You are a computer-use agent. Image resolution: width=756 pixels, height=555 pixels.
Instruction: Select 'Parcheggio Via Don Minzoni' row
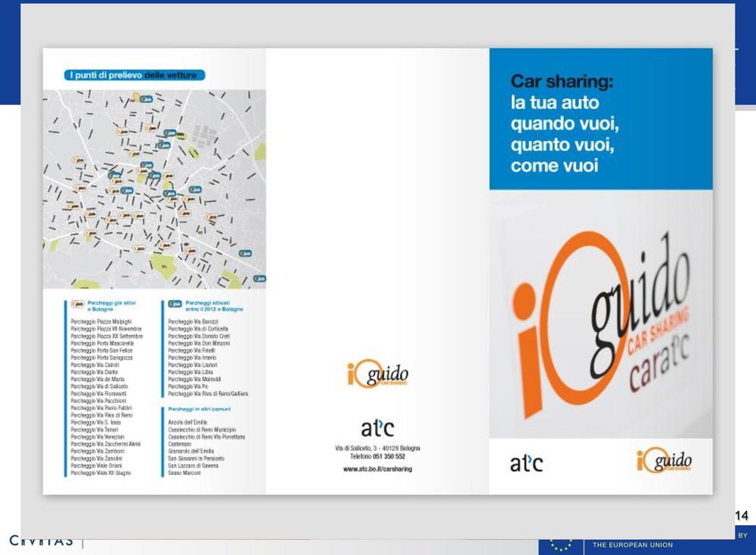click(x=199, y=343)
